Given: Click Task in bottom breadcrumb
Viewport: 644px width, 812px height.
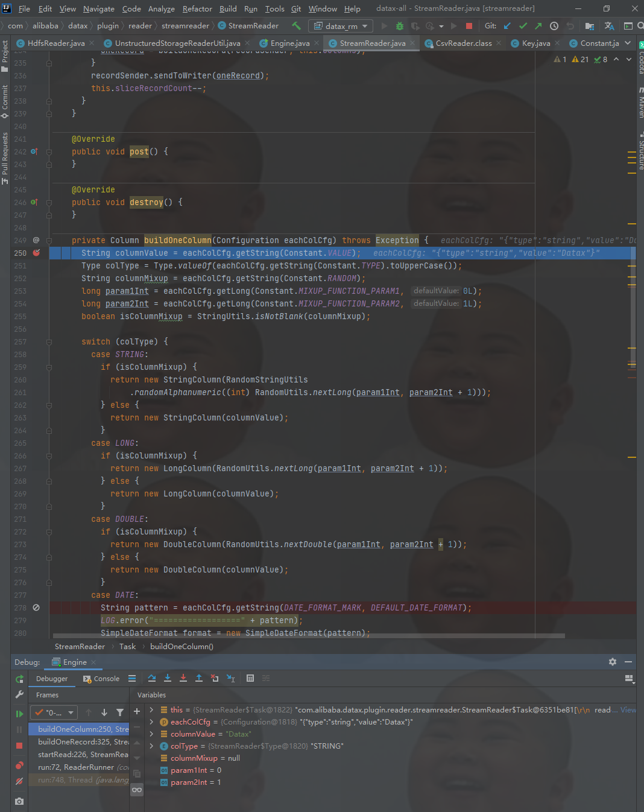Looking at the screenshot, I should [x=127, y=647].
